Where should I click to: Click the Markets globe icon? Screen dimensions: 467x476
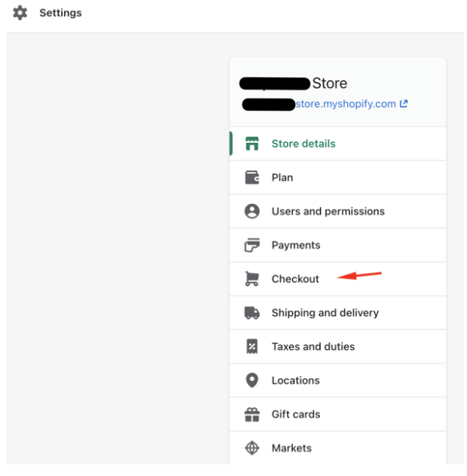point(252,448)
